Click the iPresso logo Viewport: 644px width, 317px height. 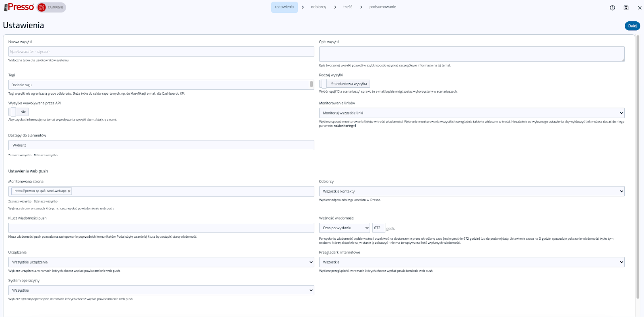point(19,7)
